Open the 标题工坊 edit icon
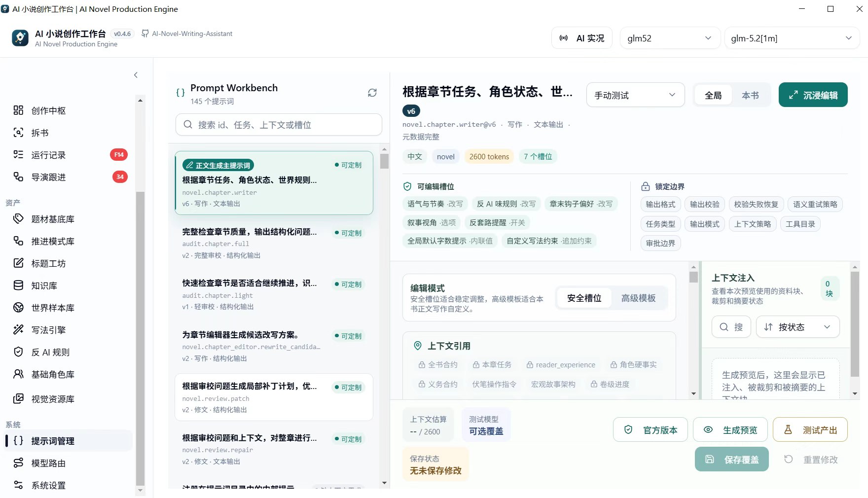Viewport: 868px width, 498px height. pos(18,263)
